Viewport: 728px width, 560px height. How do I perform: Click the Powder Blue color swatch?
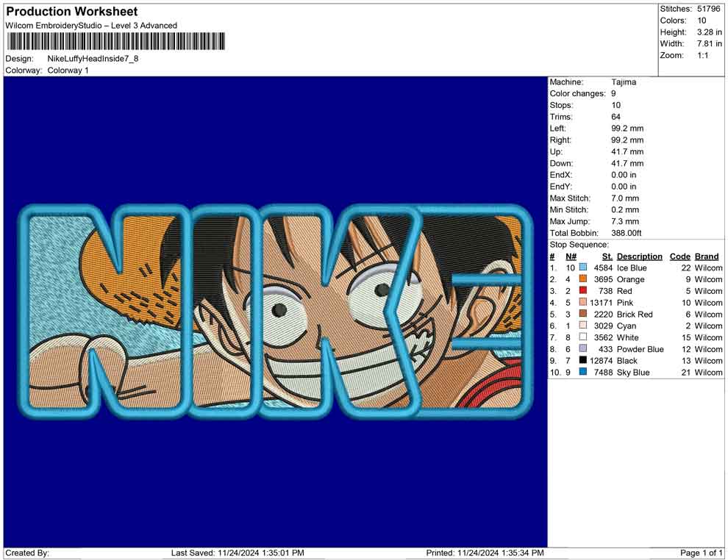pyautogui.click(x=582, y=348)
